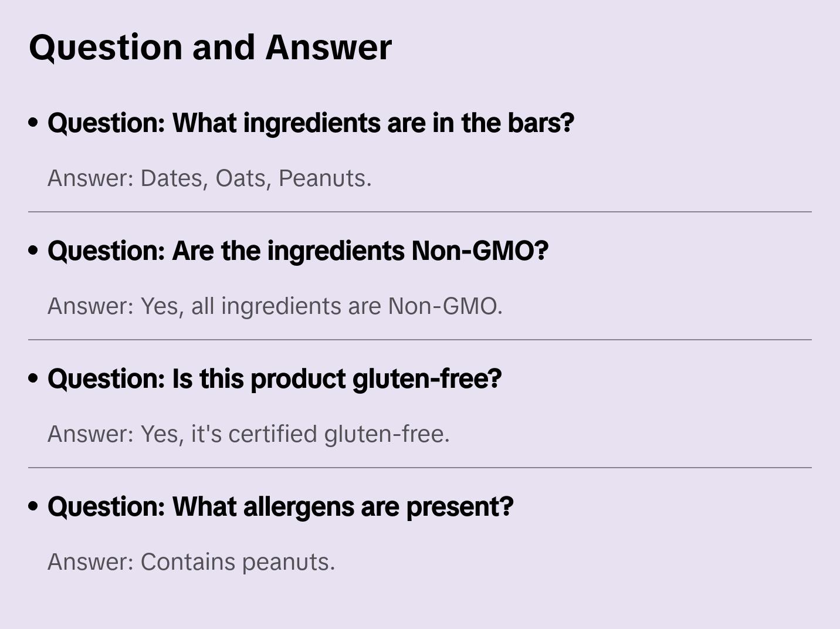The height and width of the screenshot is (629, 840).
Task: Click the bullet before the bar ingredients question
Action: pos(33,123)
